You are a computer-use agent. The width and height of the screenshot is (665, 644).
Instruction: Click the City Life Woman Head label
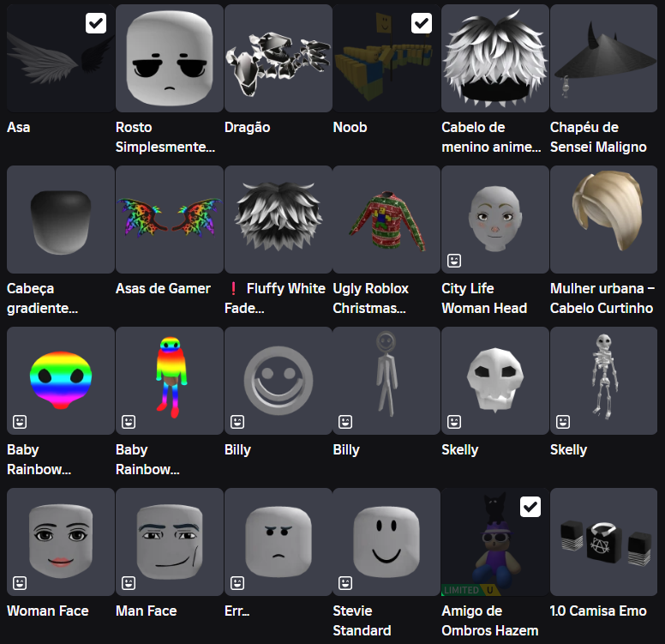(x=484, y=298)
